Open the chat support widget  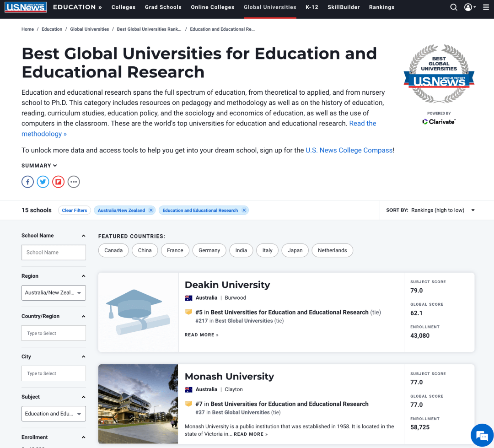(x=482, y=435)
